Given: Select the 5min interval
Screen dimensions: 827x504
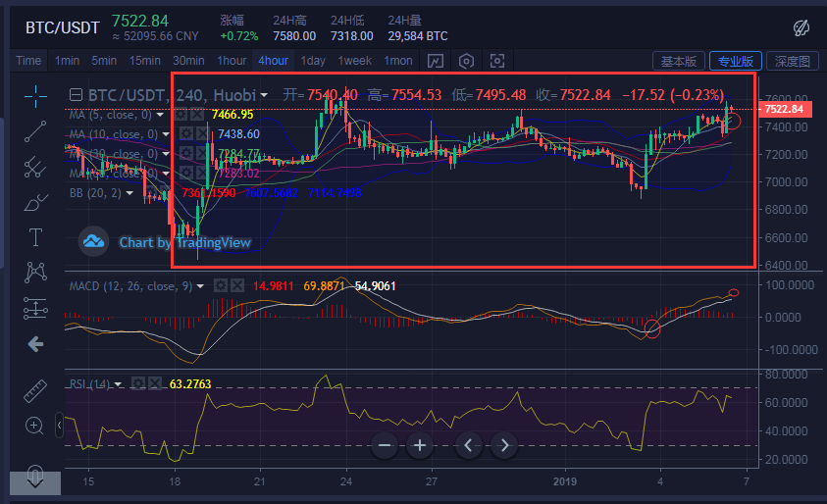Looking at the screenshot, I should click(x=104, y=61).
